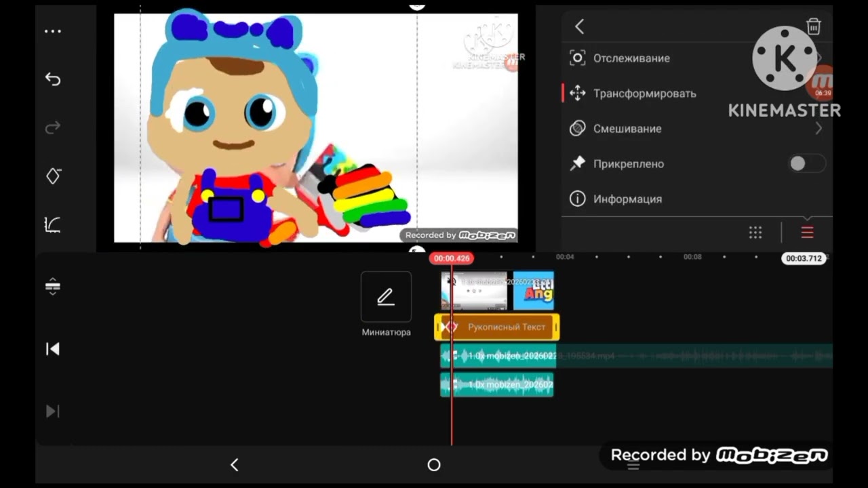
Task: Click the pin icon beside Прикреплено
Action: tap(577, 163)
